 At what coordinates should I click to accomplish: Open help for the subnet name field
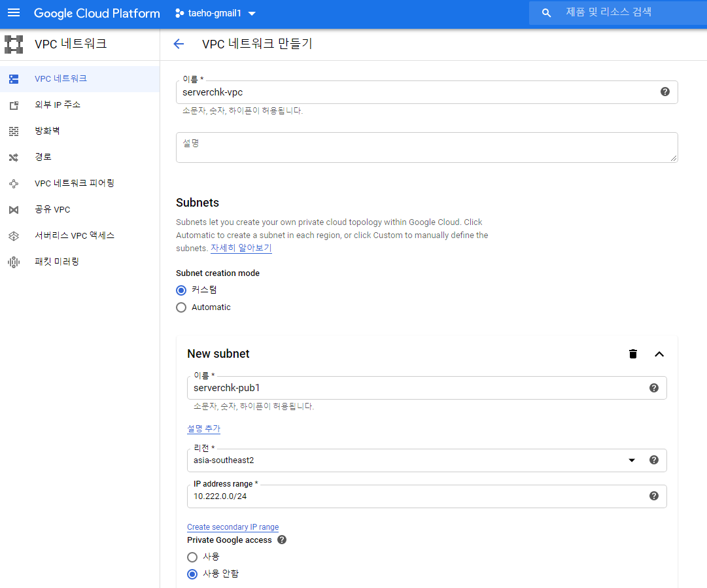[654, 389]
